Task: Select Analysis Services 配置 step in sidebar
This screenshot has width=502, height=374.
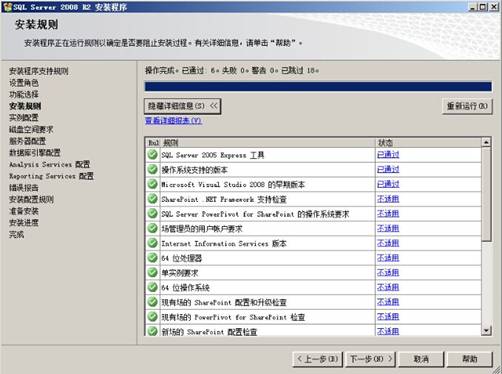Action: click(50, 164)
